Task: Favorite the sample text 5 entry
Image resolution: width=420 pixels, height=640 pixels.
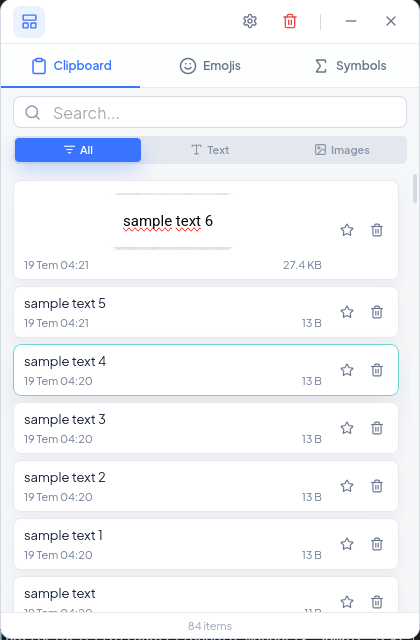Action: [x=347, y=312]
